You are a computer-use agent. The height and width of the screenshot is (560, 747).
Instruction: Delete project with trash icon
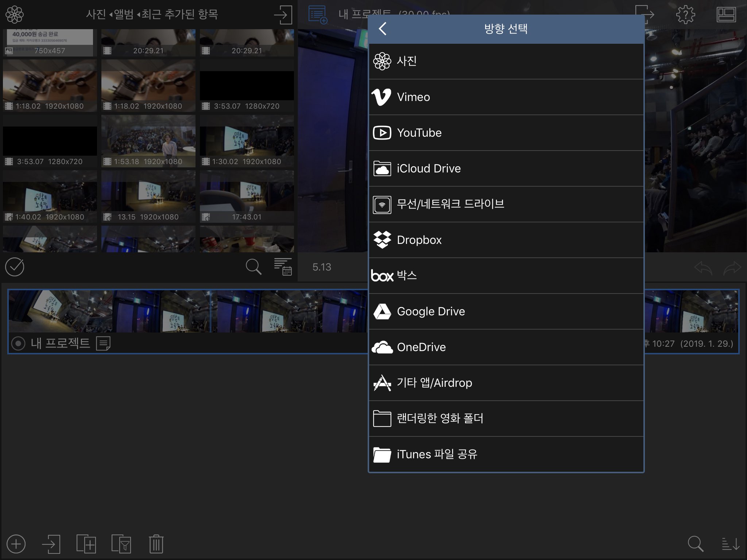[x=156, y=544]
